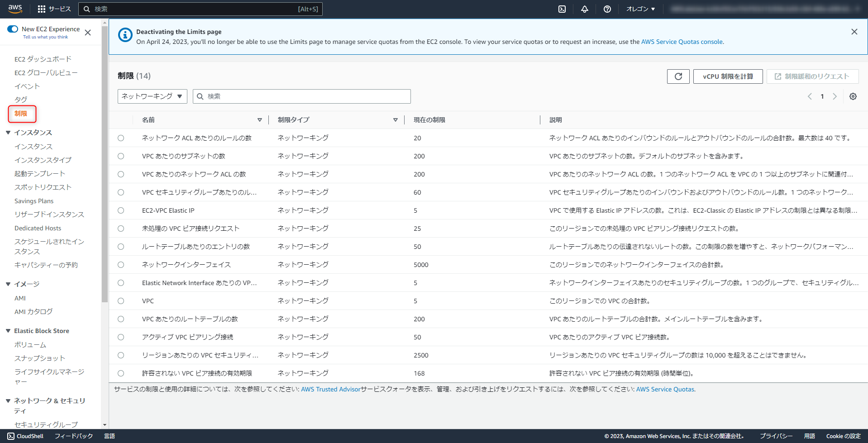Toggle the New EC2 Experience switch
The width and height of the screenshot is (868, 443).
point(13,29)
